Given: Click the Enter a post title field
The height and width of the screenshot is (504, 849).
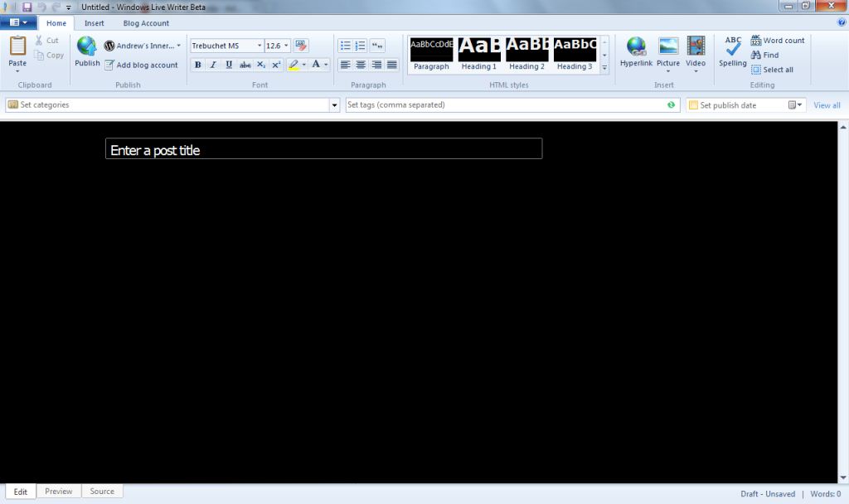Looking at the screenshot, I should point(324,149).
